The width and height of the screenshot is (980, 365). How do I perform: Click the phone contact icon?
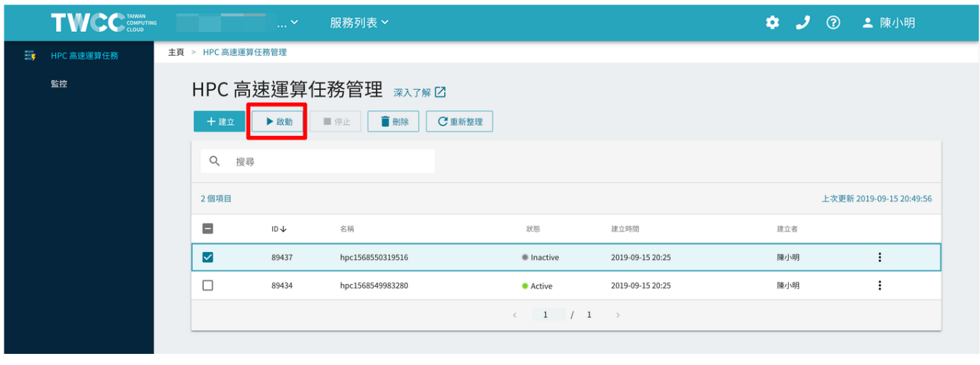pos(803,23)
